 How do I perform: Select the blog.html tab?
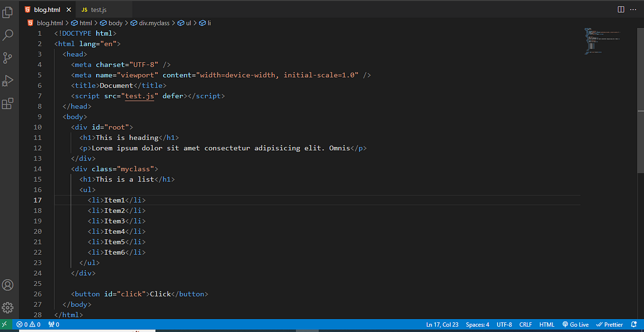tap(46, 9)
